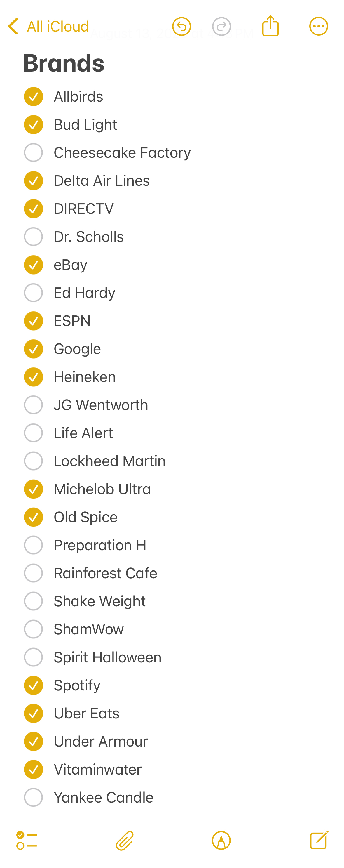Go back using the chevron arrow
This screenshot has width=344, height=868.
click(13, 26)
